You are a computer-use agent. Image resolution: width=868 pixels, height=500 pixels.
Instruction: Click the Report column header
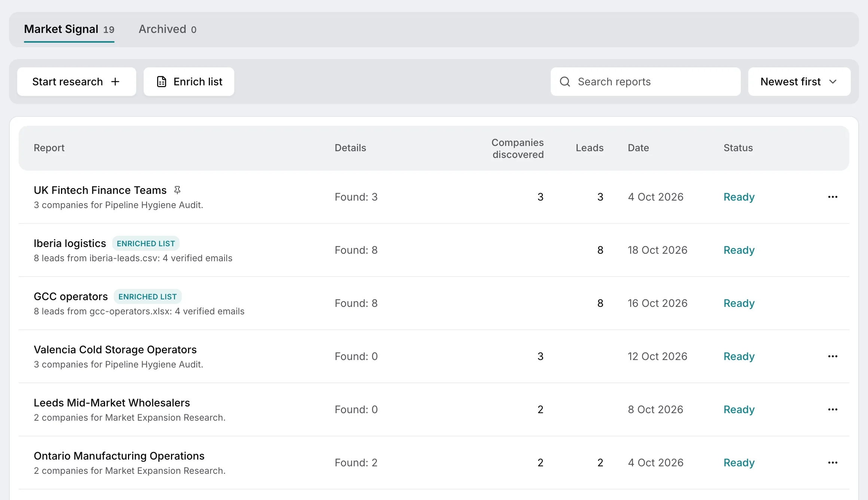click(x=49, y=148)
